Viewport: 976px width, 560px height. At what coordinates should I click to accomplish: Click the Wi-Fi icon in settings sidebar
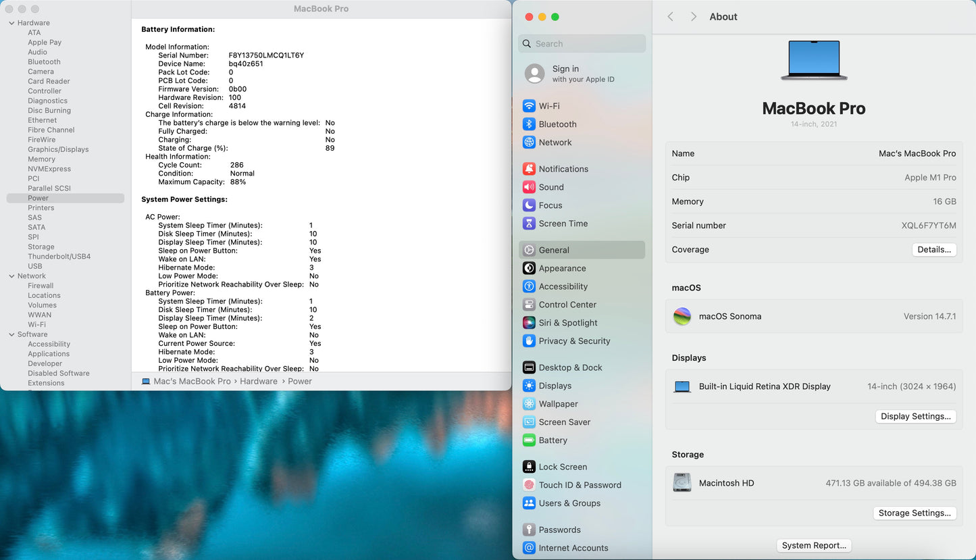pos(529,106)
